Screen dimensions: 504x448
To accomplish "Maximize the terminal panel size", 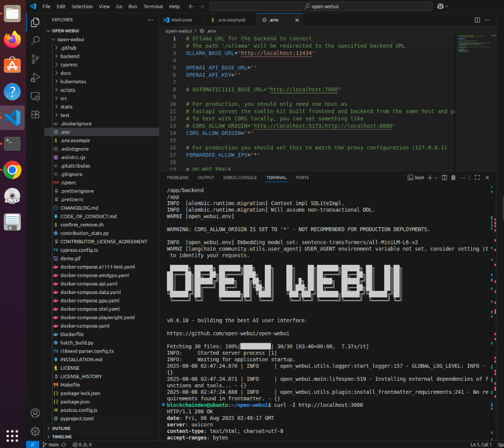I will point(477,178).
